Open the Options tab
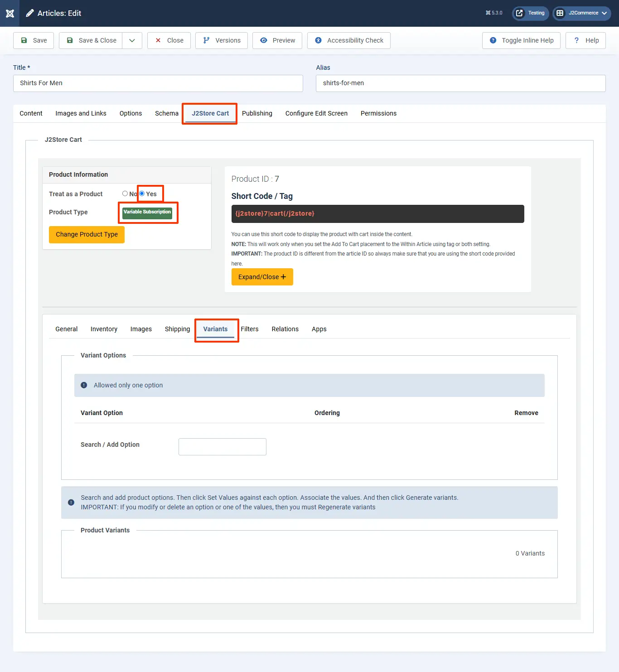Image resolution: width=619 pixels, height=672 pixels. (131, 113)
